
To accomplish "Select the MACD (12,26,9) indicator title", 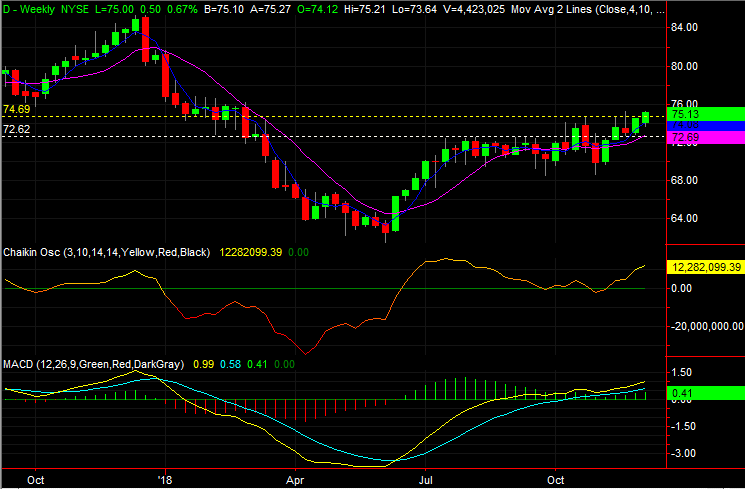I will pyautogui.click(x=93, y=364).
